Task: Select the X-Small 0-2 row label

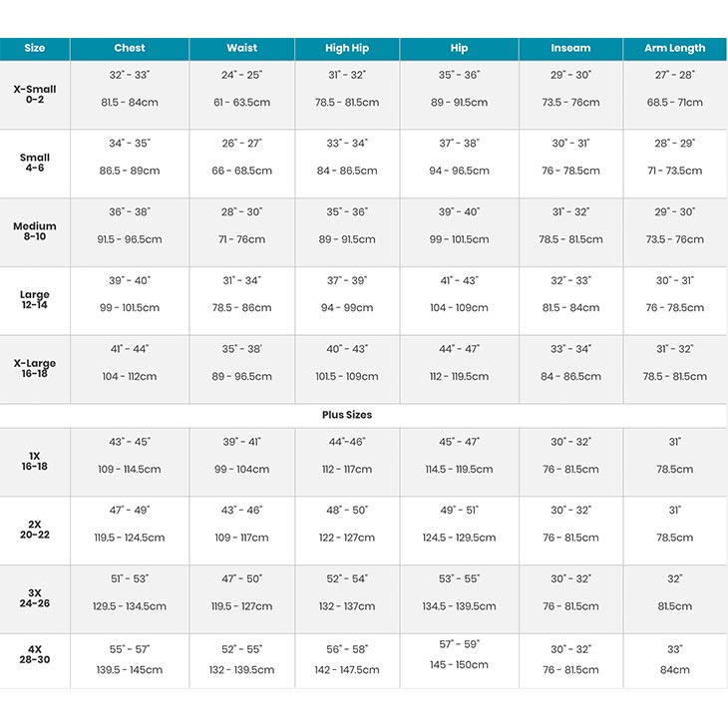Action: coord(35,95)
